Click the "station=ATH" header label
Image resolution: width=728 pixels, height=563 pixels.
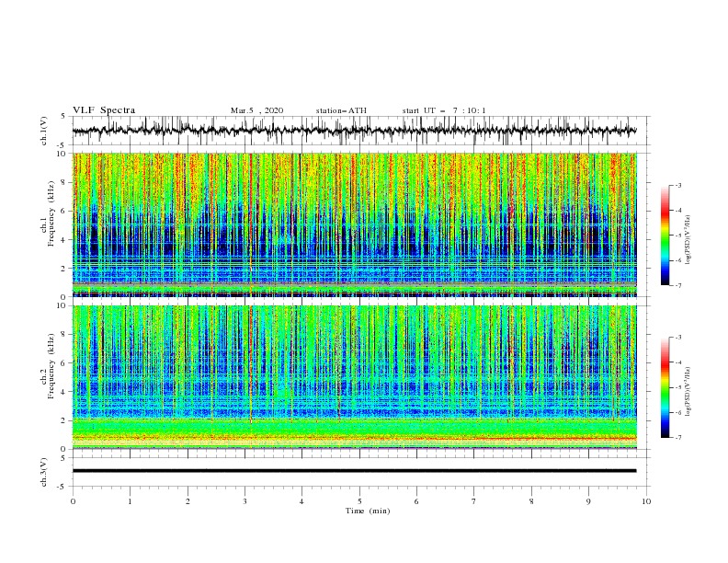pos(341,110)
